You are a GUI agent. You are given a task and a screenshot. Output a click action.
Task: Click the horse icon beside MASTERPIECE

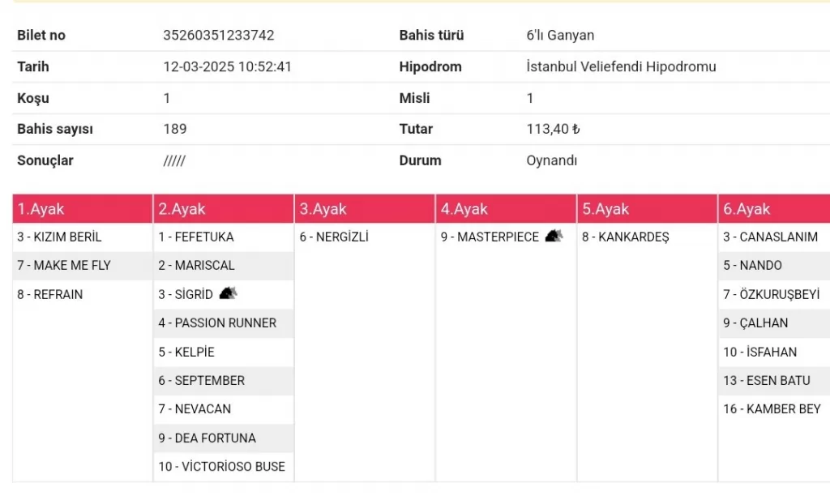pos(554,237)
